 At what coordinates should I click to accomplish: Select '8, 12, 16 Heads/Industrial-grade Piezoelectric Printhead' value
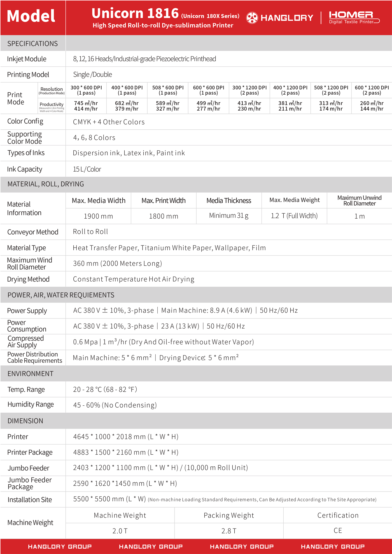point(144,59)
